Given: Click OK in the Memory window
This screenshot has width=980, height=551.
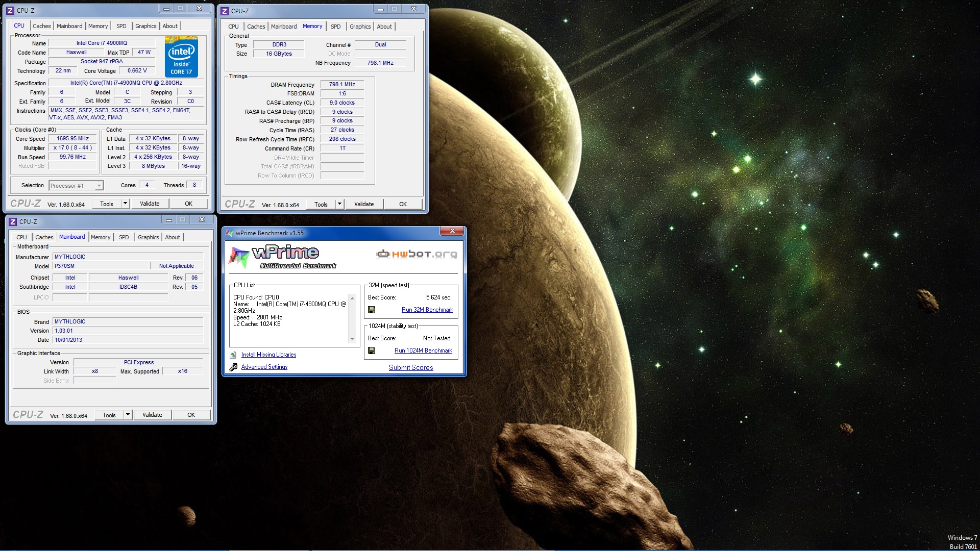Looking at the screenshot, I should (403, 204).
